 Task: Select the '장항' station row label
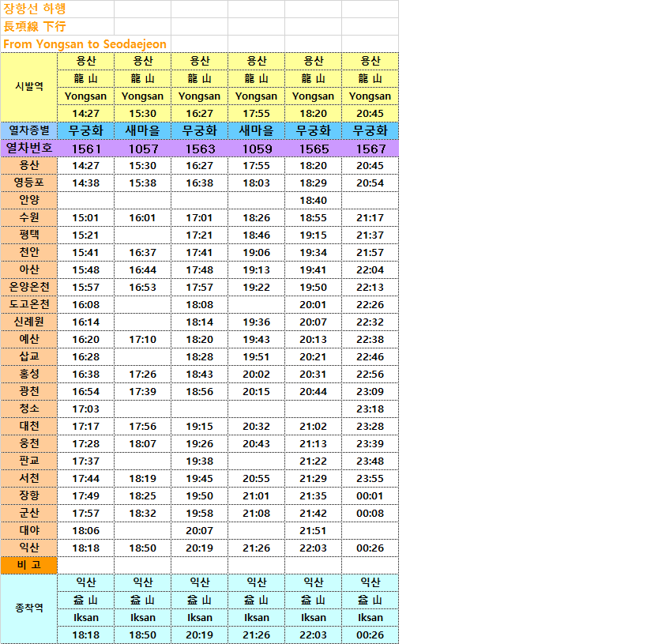(x=29, y=495)
